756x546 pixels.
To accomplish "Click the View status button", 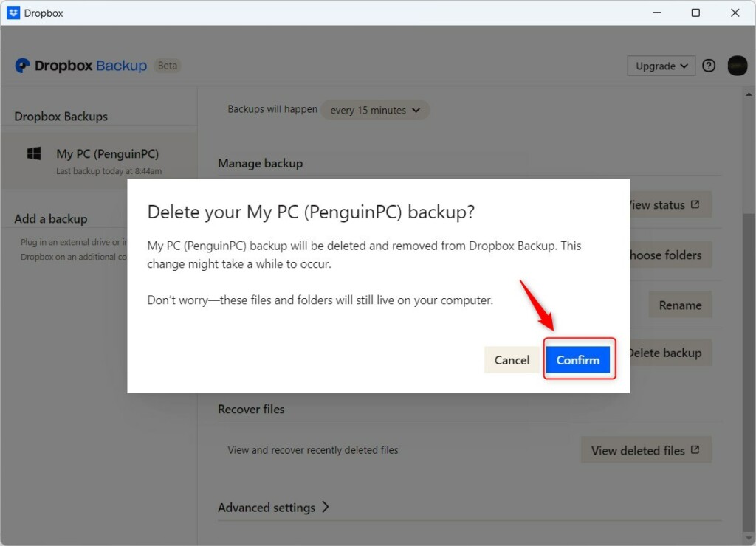I will [x=670, y=205].
